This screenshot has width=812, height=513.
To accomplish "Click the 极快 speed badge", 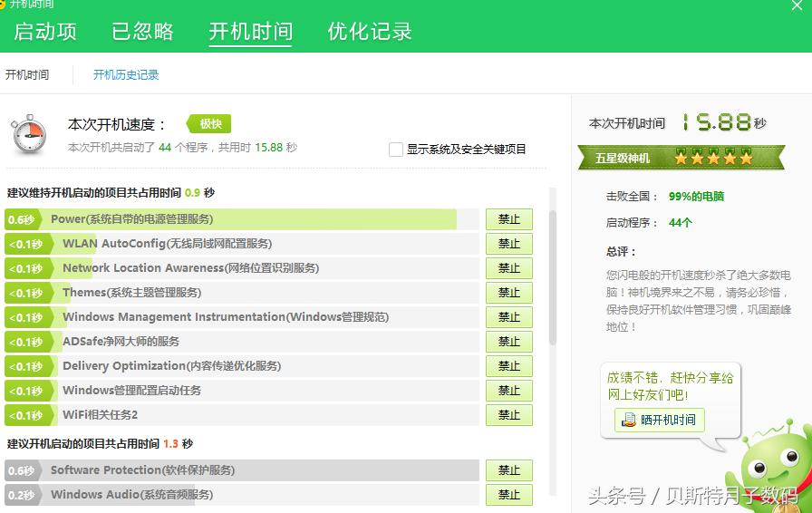I will [208, 124].
